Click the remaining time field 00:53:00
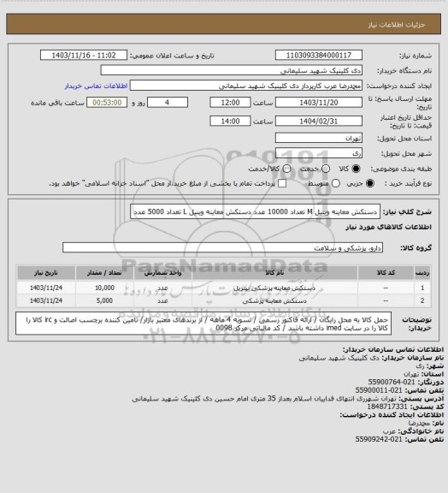This screenshot has width=448, height=493. coord(107,103)
